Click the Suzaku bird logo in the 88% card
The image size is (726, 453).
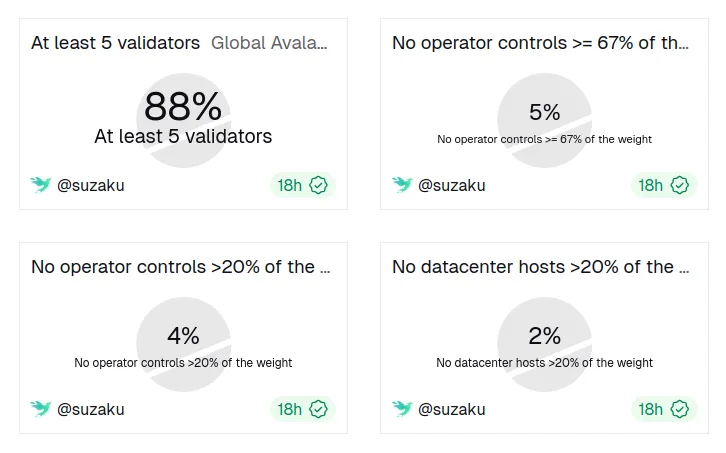[x=41, y=185]
